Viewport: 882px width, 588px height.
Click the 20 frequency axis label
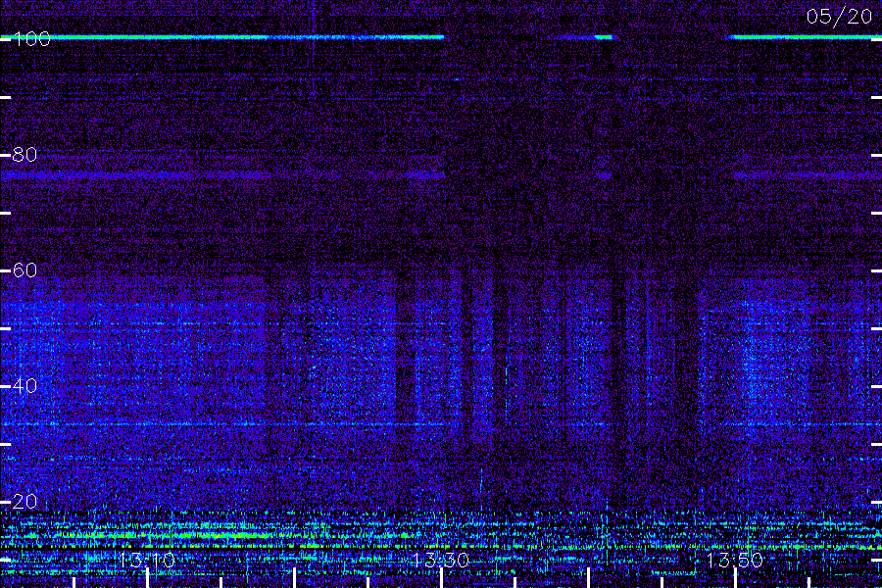tap(24, 502)
